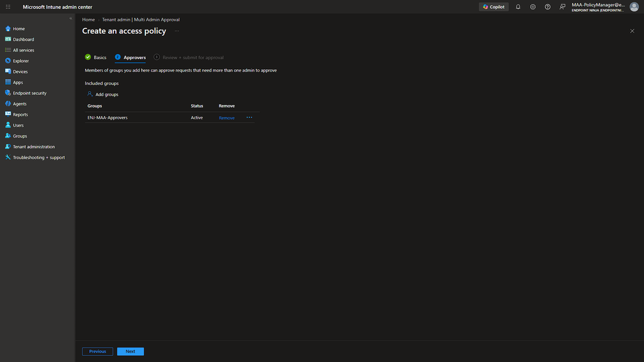Viewport: 644px width, 362px height.
Task: Open the ellipsis menu beside page title
Action: [177, 31]
